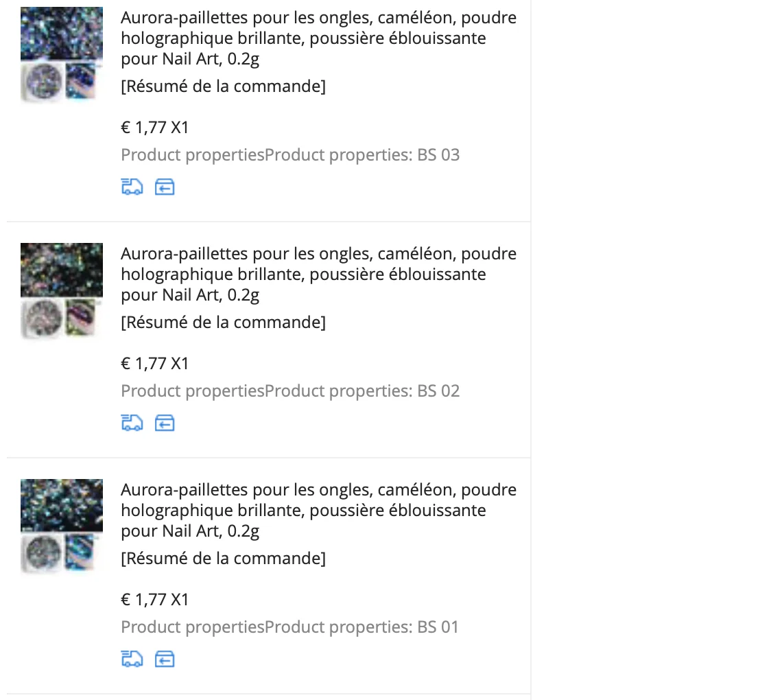Open the BS 03 glitter product thumbnail
This screenshot has width=771, height=700.
[62, 54]
